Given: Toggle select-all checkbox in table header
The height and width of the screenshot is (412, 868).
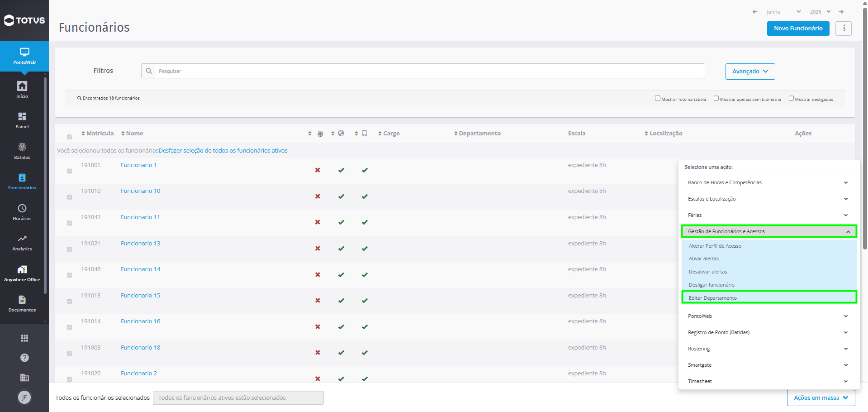Looking at the screenshot, I should pos(69,137).
